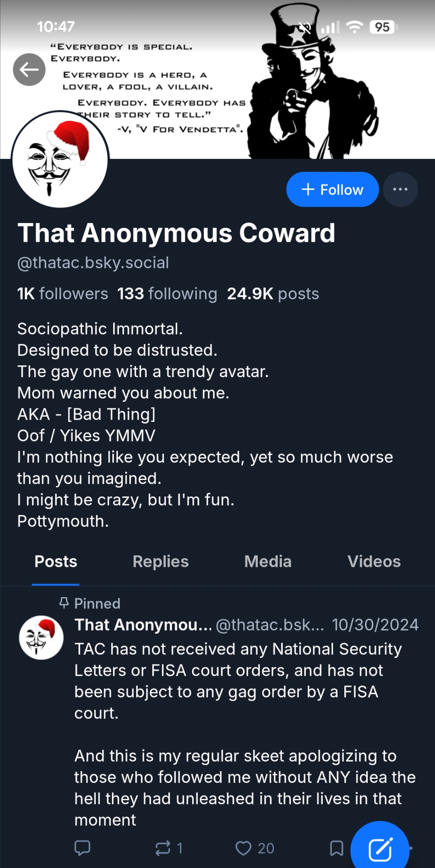This screenshot has height=868, width=435.
Task: View the 1K followers list
Action: point(62,294)
